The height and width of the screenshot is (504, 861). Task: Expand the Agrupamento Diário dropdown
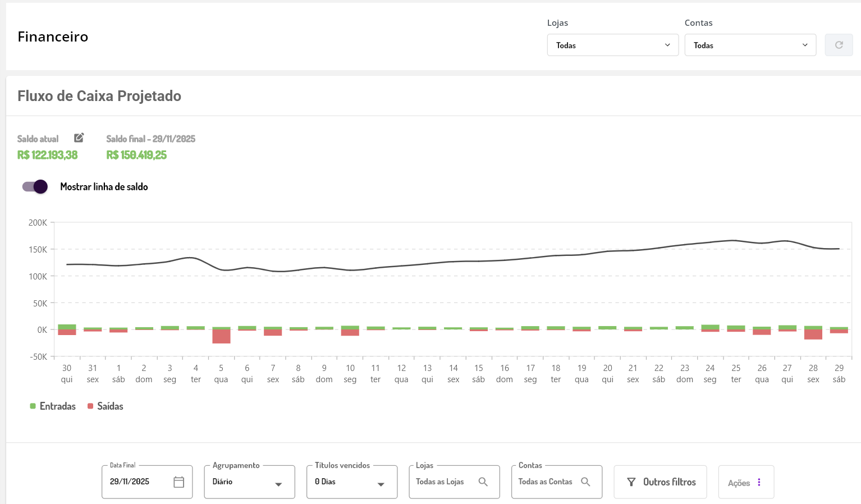click(x=249, y=482)
